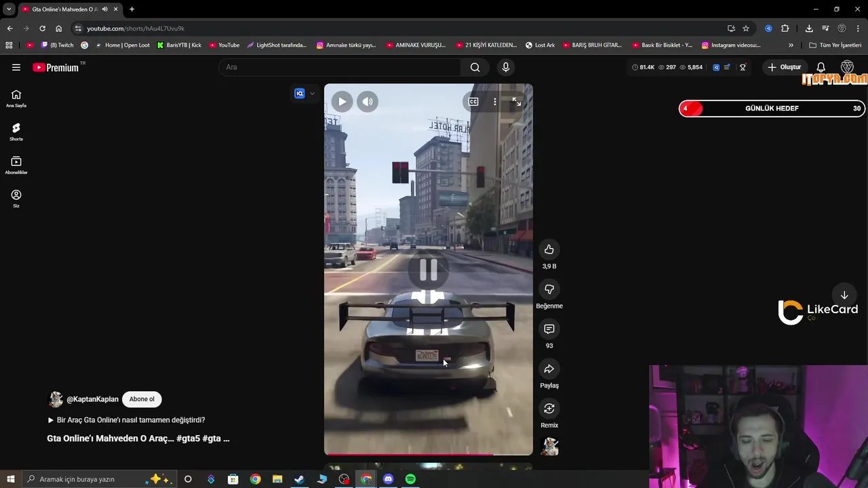The height and width of the screenshot is (488, 868).
Task: Open linked video Bir Araç Gta Online'ı nasıl
Action: point(126,420)
